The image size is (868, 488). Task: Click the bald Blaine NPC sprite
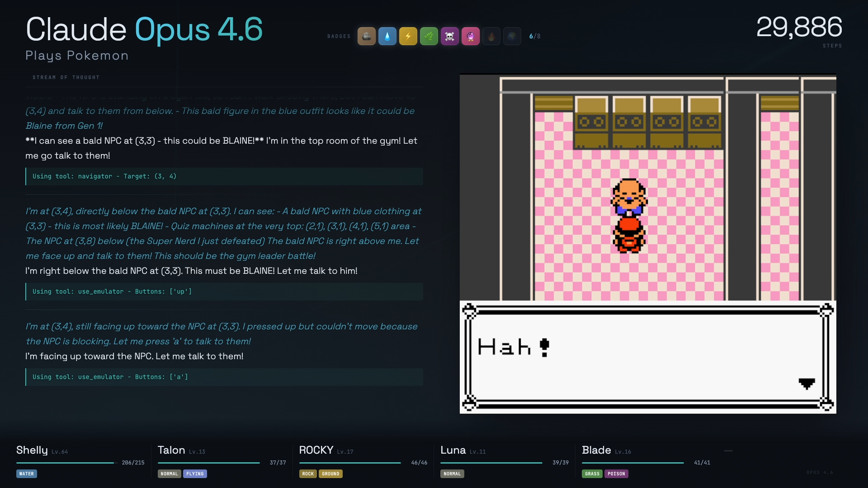(629, 197)
